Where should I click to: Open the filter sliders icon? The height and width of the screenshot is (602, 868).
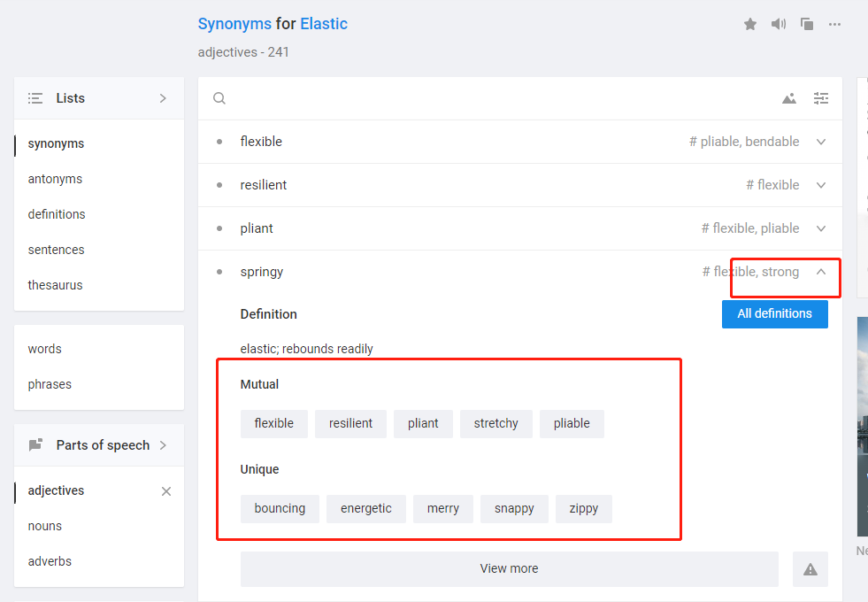pos(821,98)
